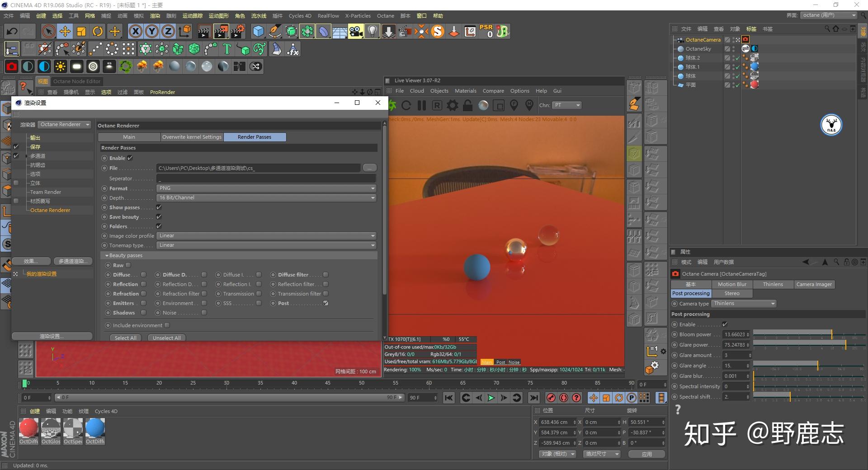
Task: Open the Format PNG dropdown
Action: (x=267, y=188)
